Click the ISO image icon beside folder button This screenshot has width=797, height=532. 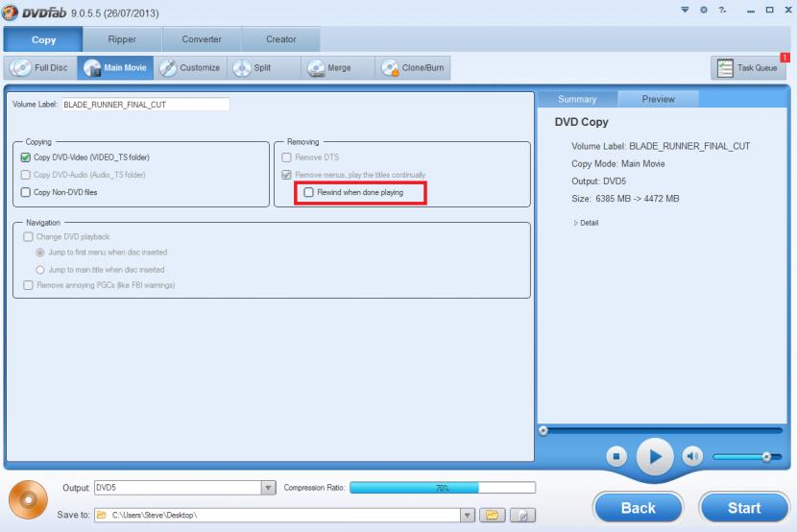522,516
